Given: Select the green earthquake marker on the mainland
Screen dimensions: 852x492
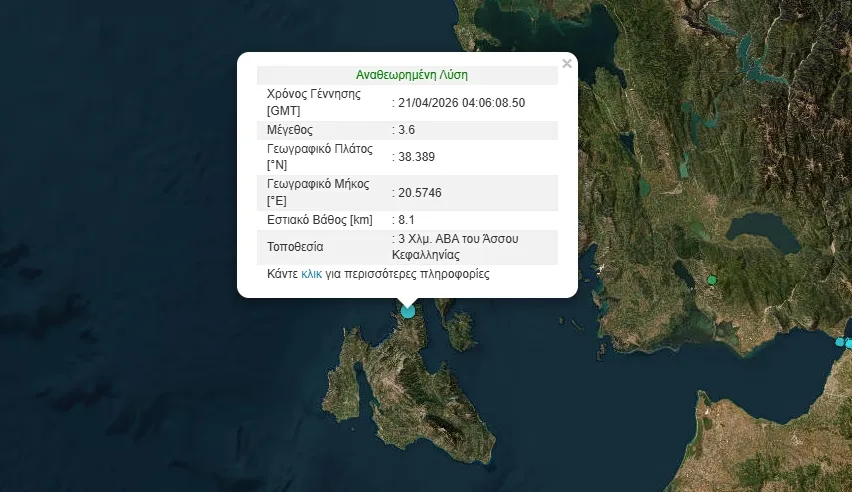Looking at the screenshot, I should (x=712, y=280).
